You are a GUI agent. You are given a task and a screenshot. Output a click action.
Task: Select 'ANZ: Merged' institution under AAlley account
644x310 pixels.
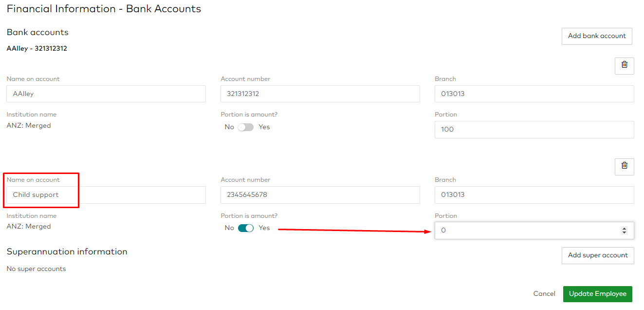point(29,126)
